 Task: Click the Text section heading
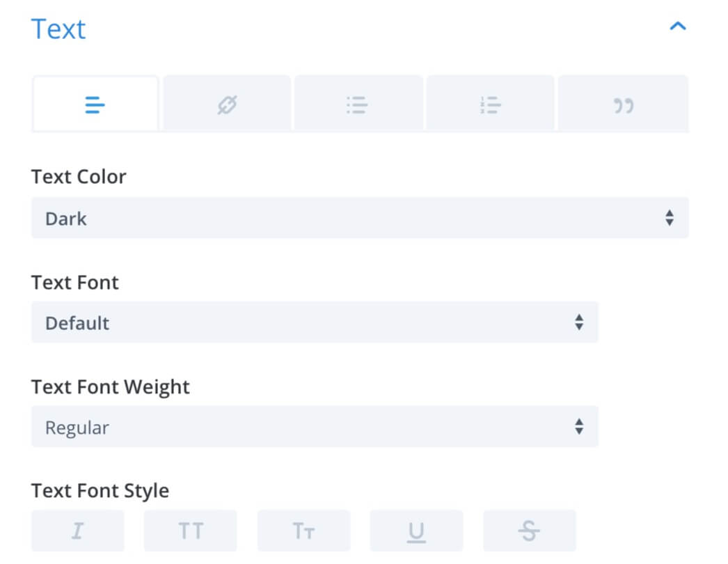[x=58, y=29]
